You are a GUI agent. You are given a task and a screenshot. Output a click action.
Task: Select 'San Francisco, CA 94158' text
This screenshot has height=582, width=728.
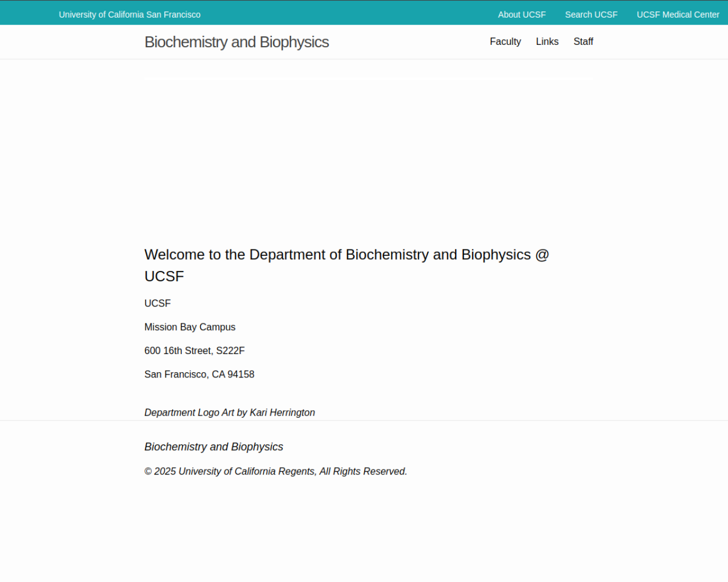[x=199, y=375]
